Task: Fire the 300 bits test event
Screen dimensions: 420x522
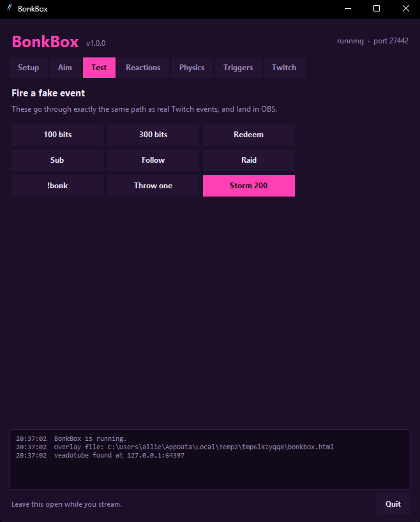Action: 153,135
